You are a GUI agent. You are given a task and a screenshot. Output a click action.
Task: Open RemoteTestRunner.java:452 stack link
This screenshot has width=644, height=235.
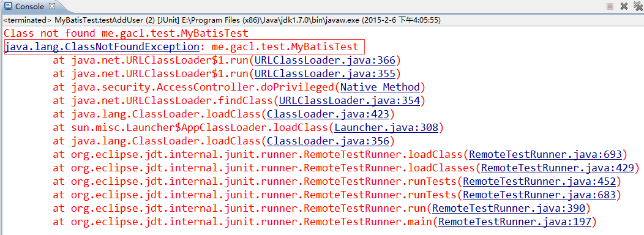tap(539, 181)
